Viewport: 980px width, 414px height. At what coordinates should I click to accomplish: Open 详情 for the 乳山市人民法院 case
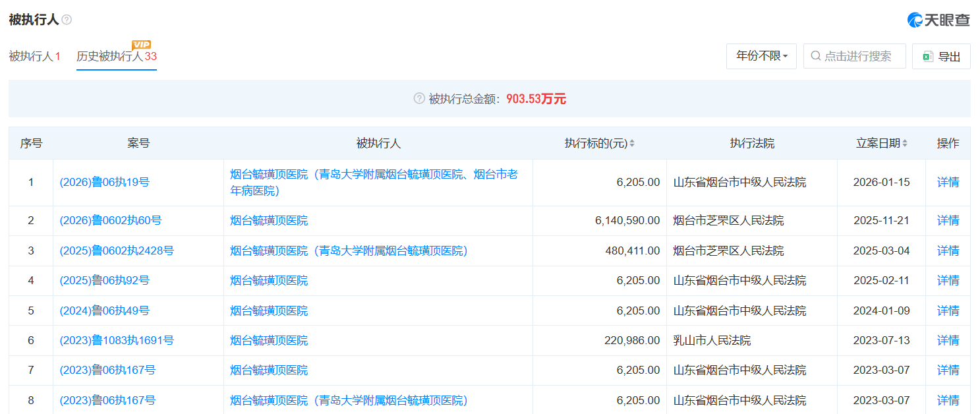click(x=948, y=341)
